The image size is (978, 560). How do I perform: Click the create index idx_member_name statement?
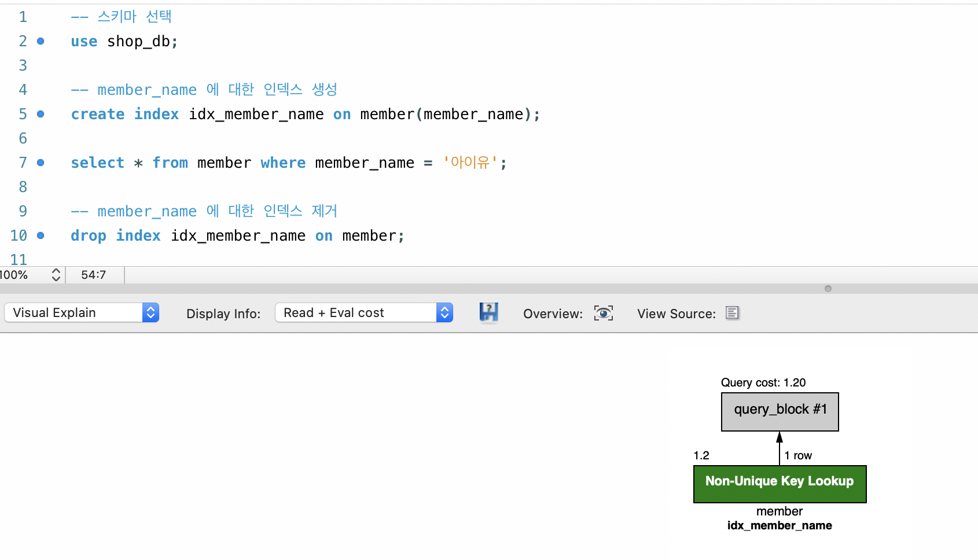[306, 115]
